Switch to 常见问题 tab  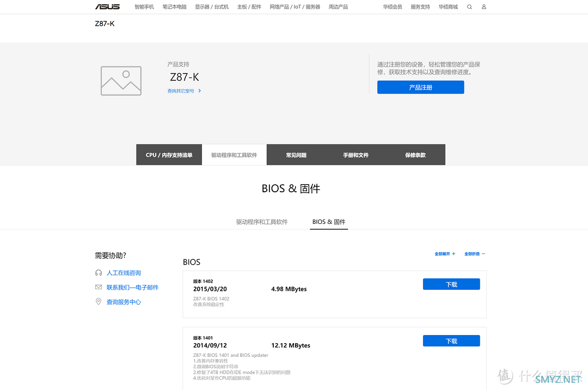pos(296,155)
